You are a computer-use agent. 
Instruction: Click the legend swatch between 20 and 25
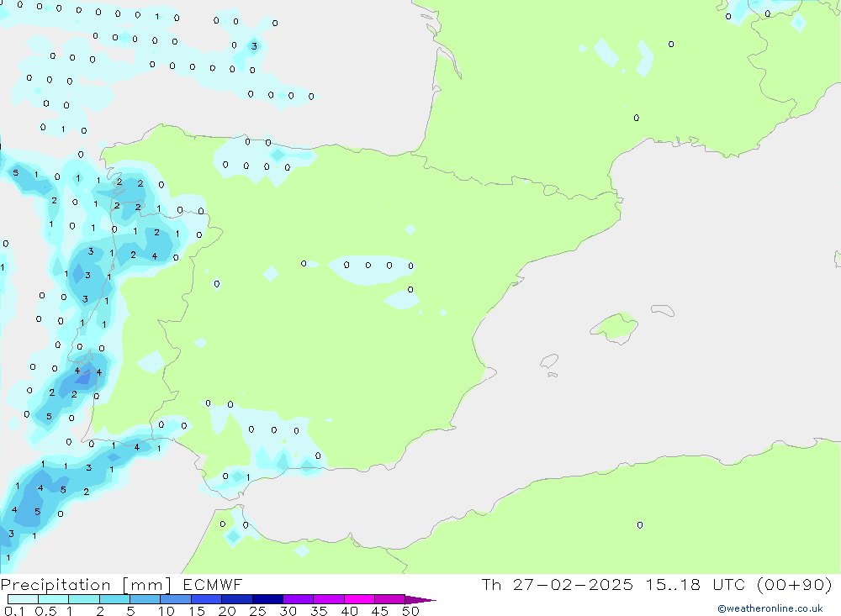(236, 599)
